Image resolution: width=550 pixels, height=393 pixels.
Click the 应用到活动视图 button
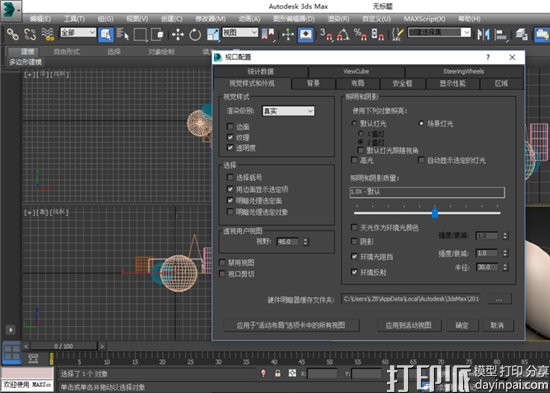(409, 325)
